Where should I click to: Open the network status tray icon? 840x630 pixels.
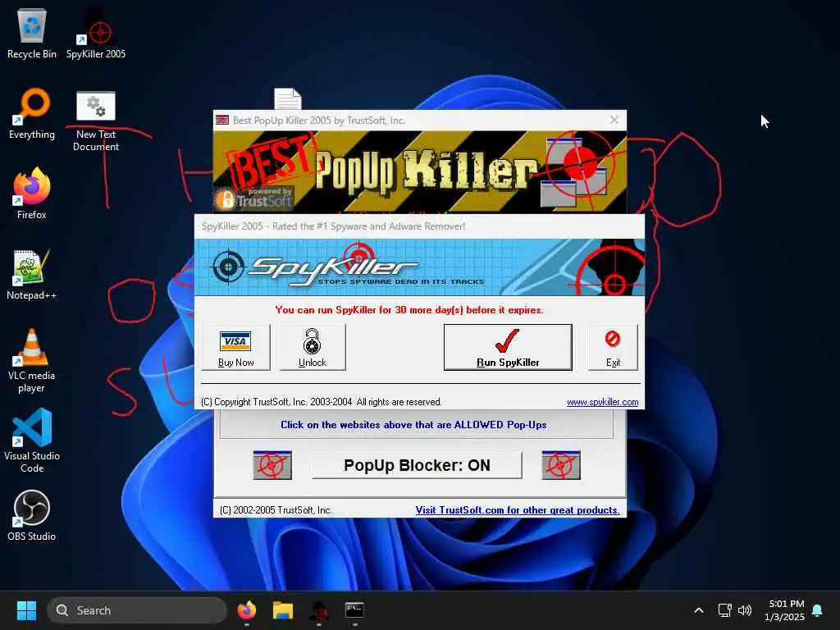tap(725, 610)
